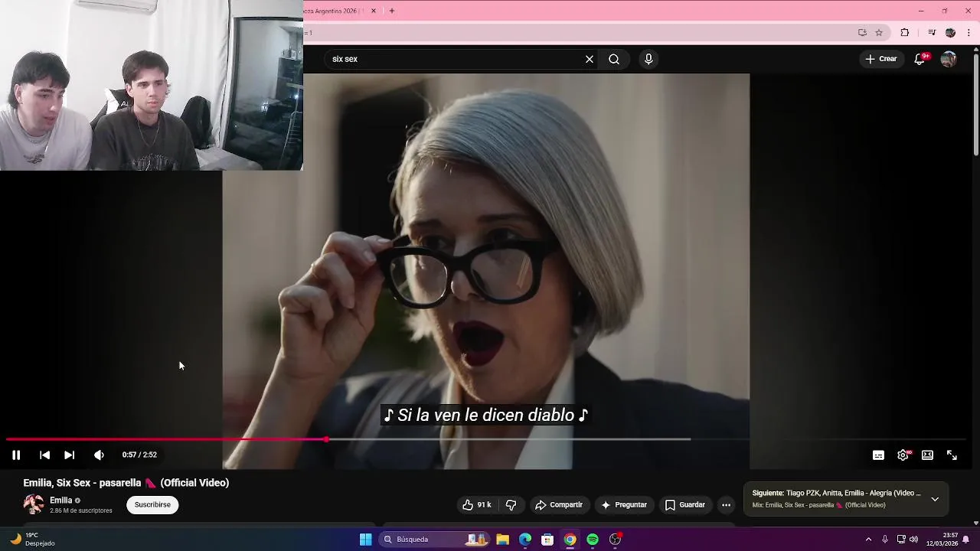Expand the Siguiente mix playlist panel
Image resolution: width=980 pixels, height=551 pixels.
(935, 499)
